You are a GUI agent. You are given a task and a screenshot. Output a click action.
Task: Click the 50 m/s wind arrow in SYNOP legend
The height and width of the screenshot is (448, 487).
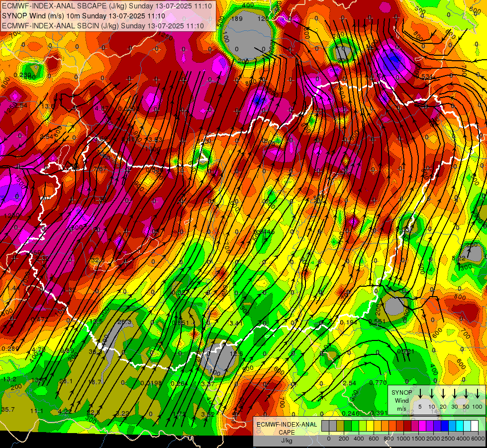[466, 393]
